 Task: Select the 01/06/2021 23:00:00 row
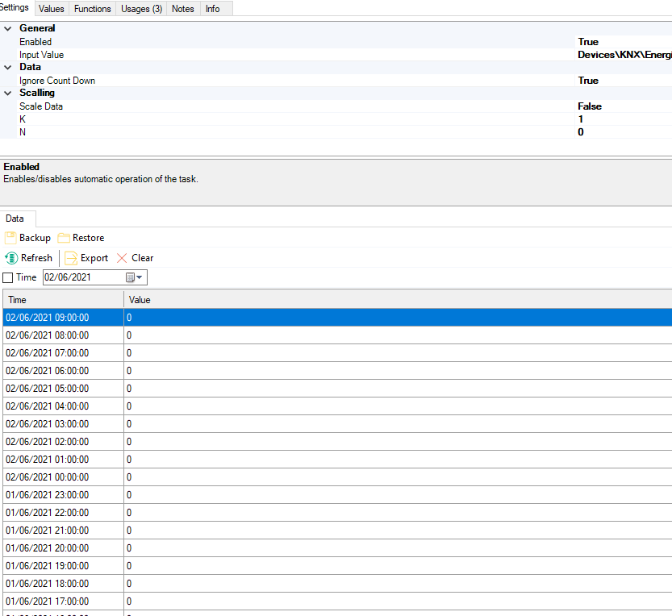pyautogui.click(x=47, y=495)
